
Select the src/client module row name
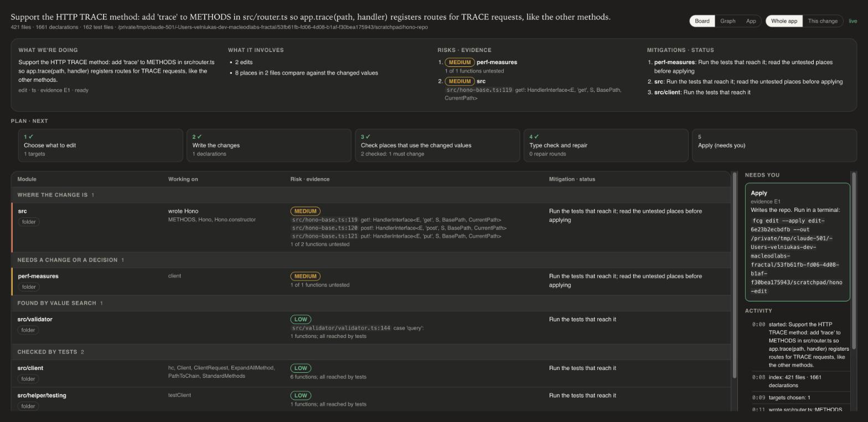(x=30, y=368)
